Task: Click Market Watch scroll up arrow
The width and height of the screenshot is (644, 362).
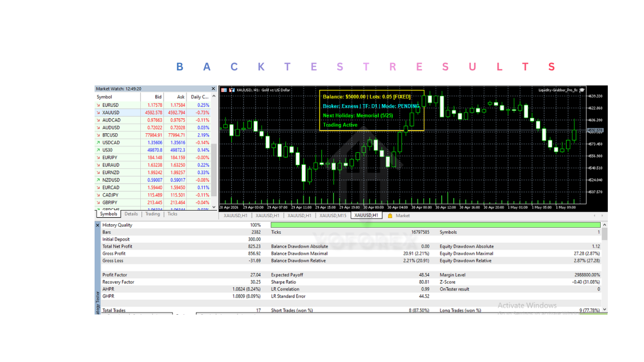Action: [214, 97]
